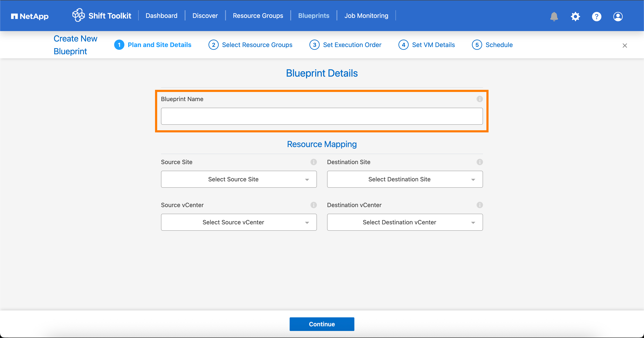Go to the Dashboard tab
Image resolution: width=644 pixels, height=338 pixels.
coord(161,16)
